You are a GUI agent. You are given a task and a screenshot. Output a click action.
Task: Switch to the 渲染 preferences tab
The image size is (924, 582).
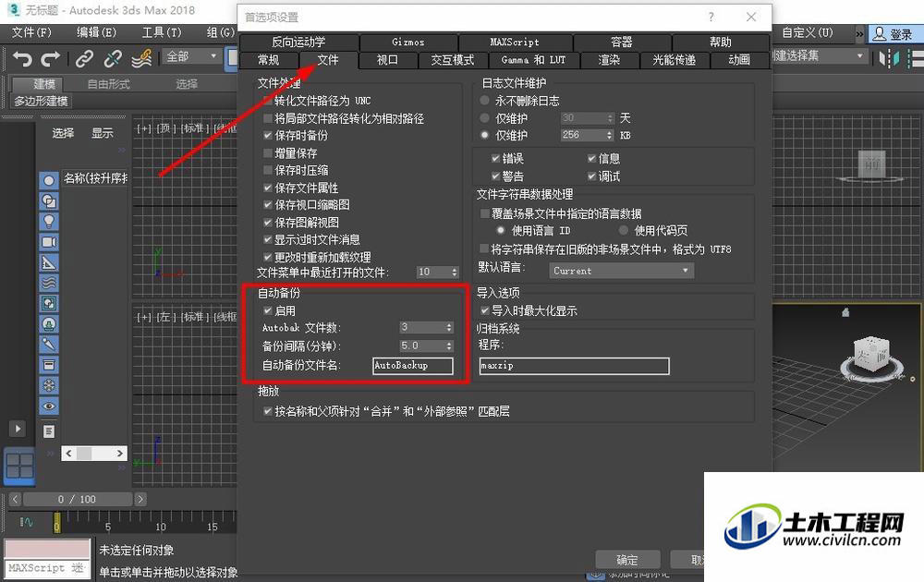609,60
